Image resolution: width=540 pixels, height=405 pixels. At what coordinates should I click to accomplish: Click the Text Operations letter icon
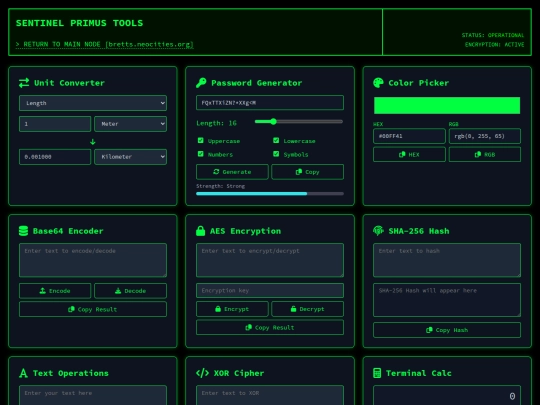pyautogui.click(x=23, y=373)
